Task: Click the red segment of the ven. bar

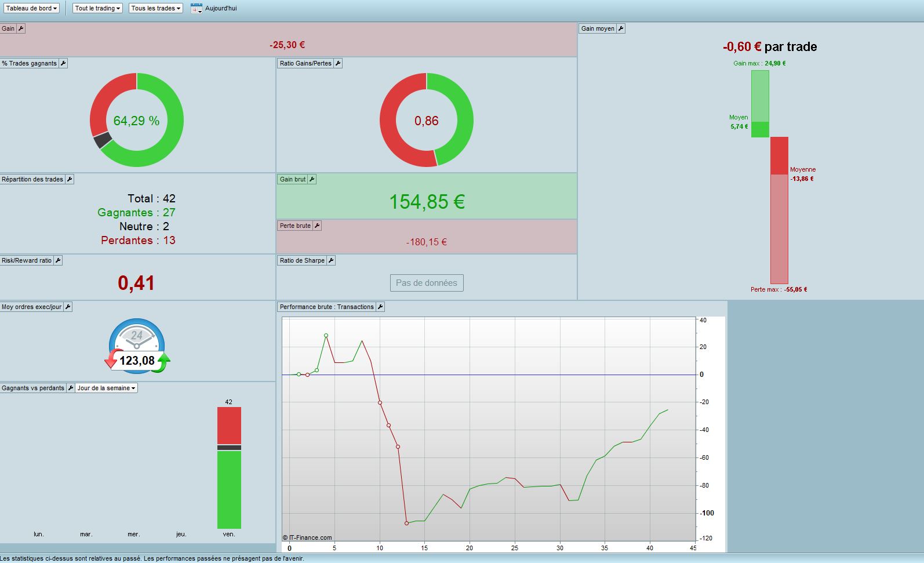Action: coord(229,426)
